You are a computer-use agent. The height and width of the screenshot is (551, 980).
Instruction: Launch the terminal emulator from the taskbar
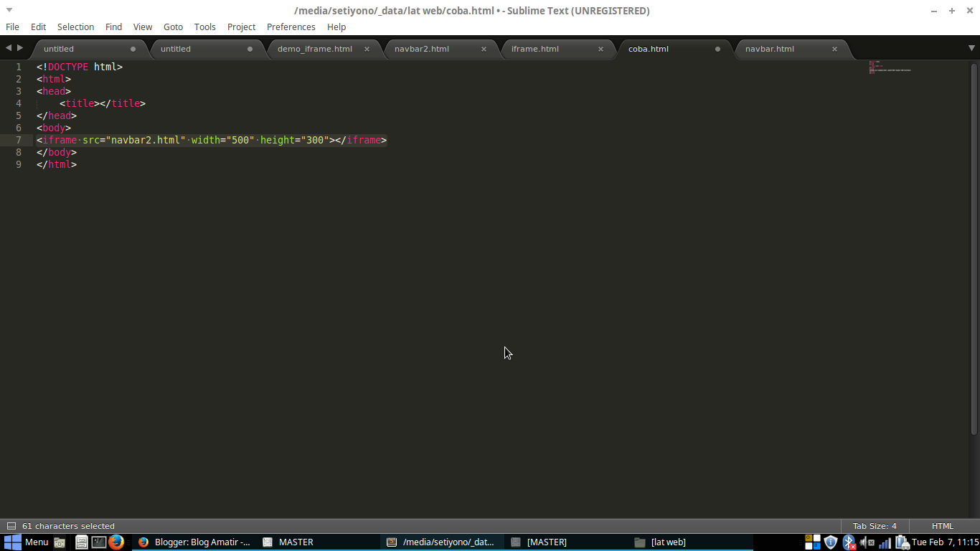coord(98,542)
